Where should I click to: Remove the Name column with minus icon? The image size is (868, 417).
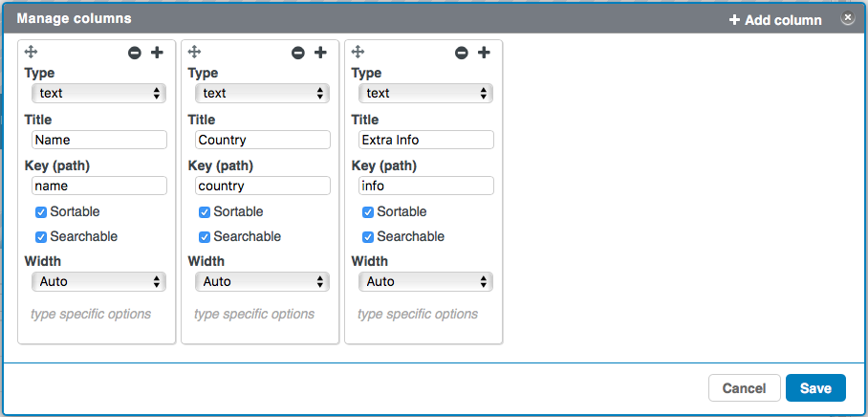(135, 54)
